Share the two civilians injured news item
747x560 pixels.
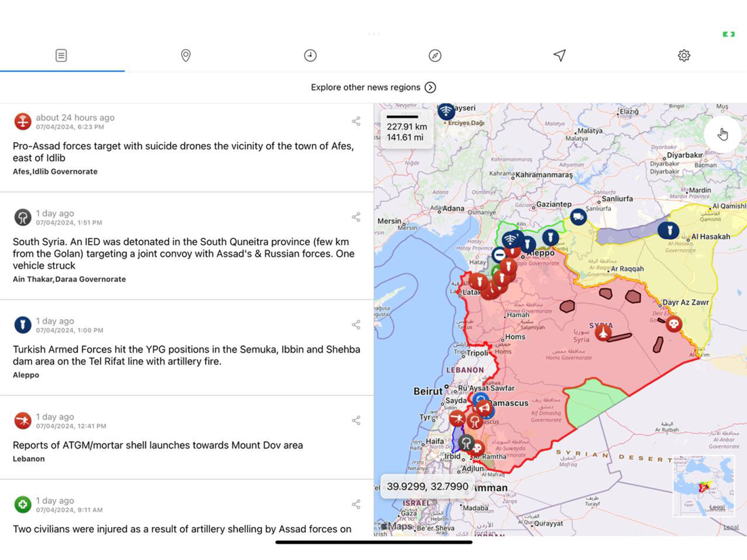point(356,505)
